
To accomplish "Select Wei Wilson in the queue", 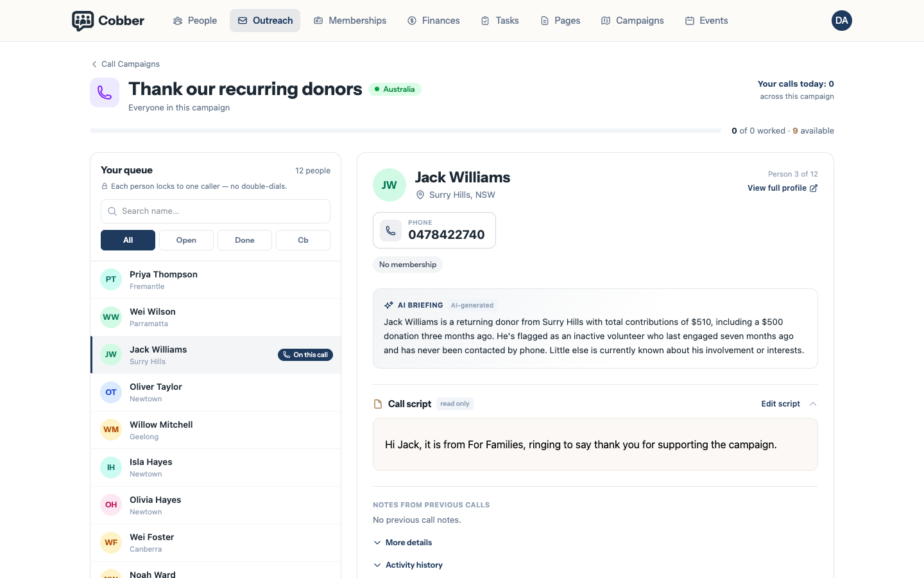I will pyautogui.click(x=216, y=317).
